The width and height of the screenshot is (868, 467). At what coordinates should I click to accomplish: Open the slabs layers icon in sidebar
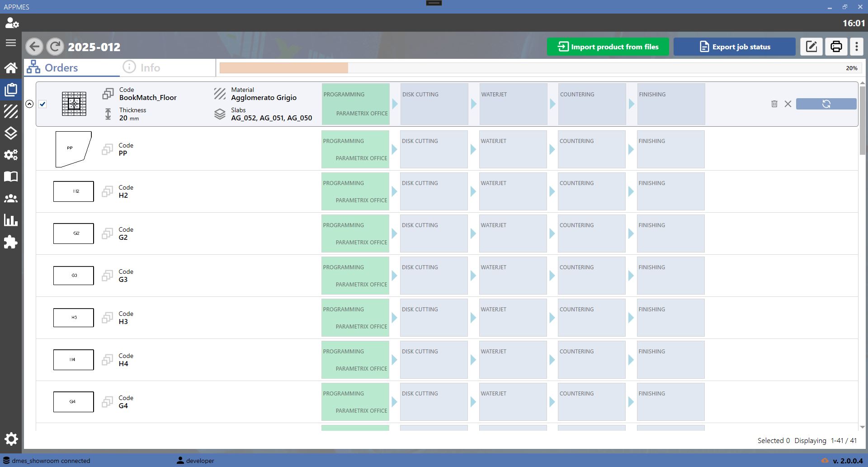click(x=11, y=133)
